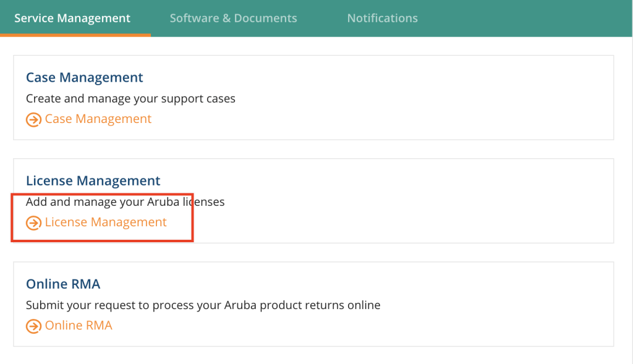
Task: Click the arrow icon beside Case Management link
Action: coord(33,120)
